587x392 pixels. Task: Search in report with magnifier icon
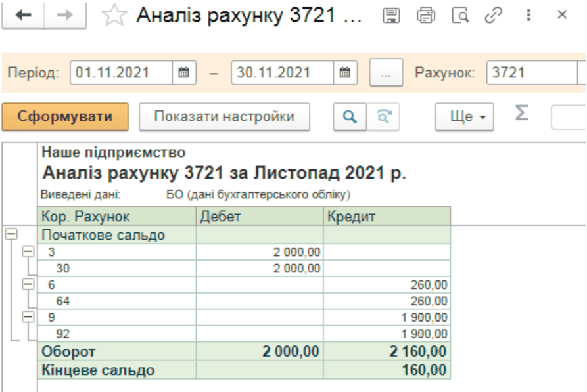pos(350,117)
